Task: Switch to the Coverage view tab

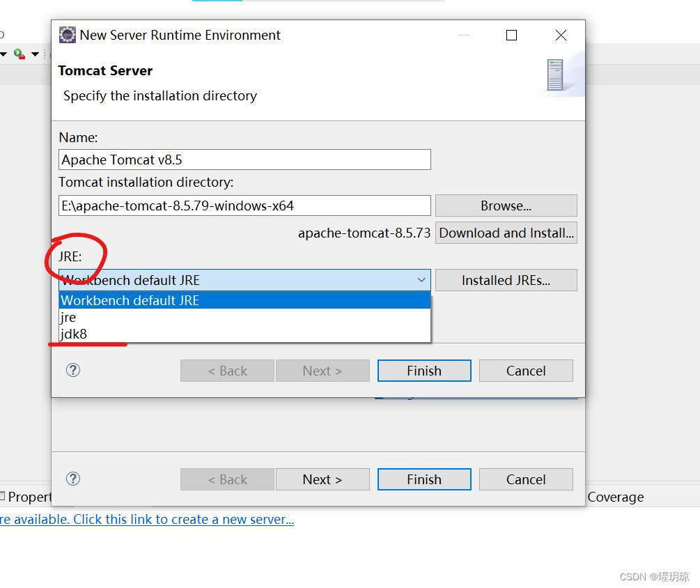Action: point(616,497)
